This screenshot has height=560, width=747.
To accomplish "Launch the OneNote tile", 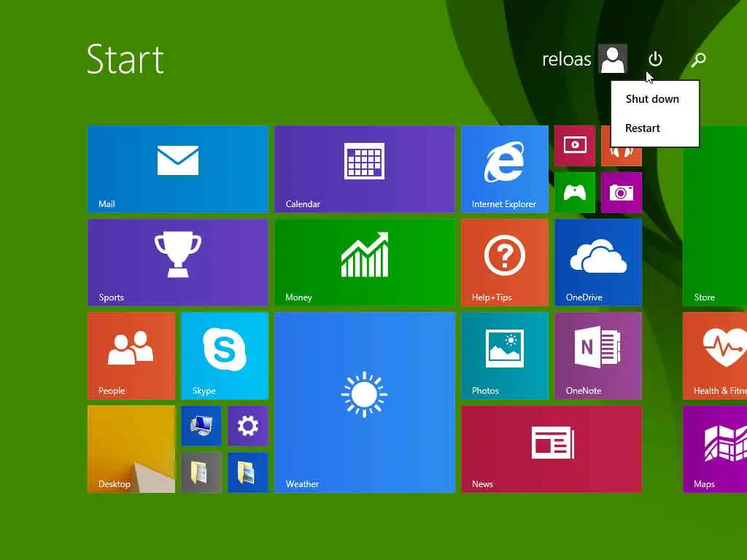I will (598, 356).
